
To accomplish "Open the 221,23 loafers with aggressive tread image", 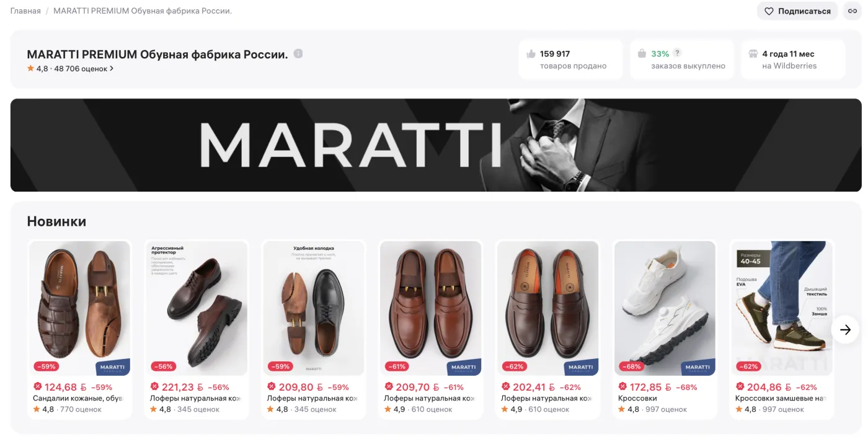I will coord(197,308).
